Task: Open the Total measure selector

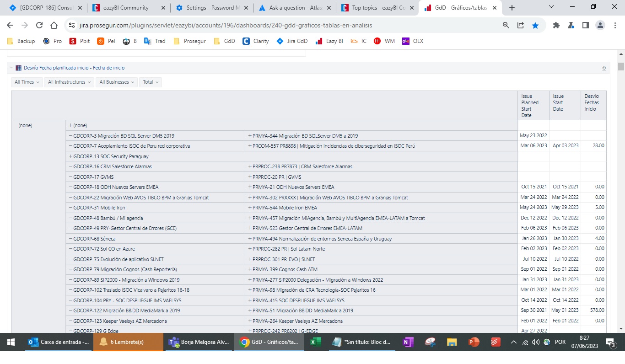Action: point(150,82)
